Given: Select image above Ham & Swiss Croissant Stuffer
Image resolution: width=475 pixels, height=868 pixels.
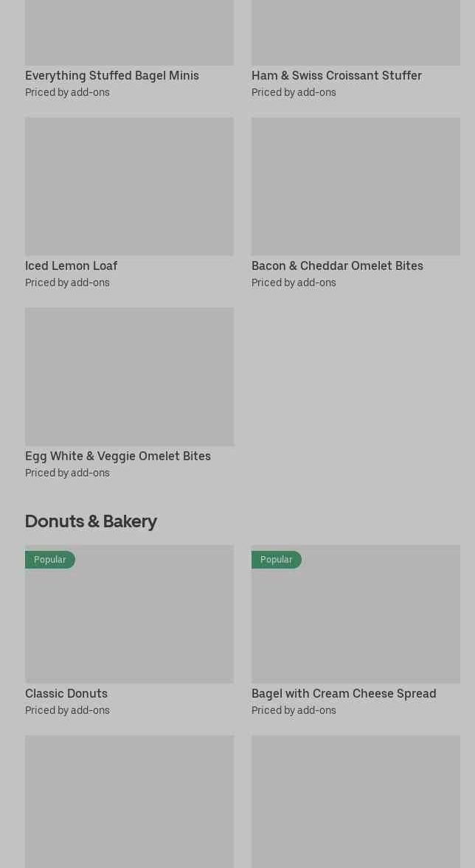Looking at the screenshot, I should (356, 32).
